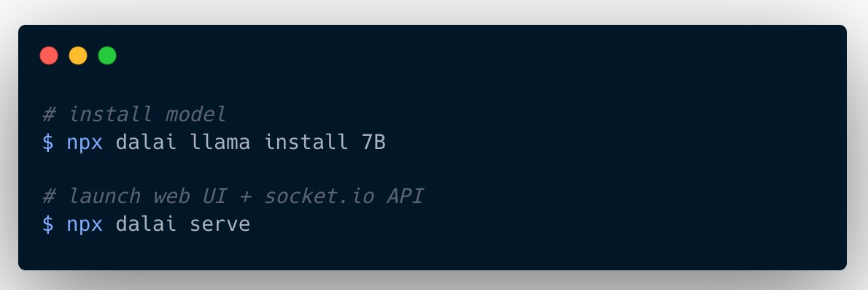Image resolution: width=868 pixels, height=290 pixels.
Task: Click the word 'launch' in second comment
Action: click(104, 196)
